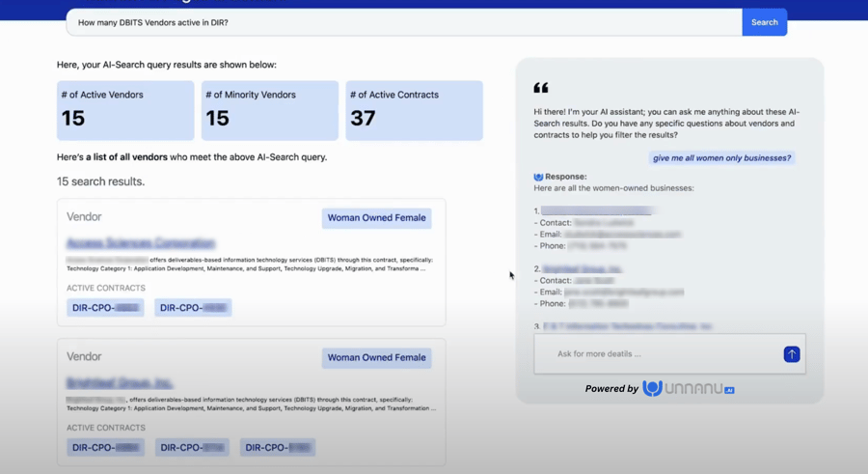Click 'a list of all vendors' bold text

coord(126,157)
